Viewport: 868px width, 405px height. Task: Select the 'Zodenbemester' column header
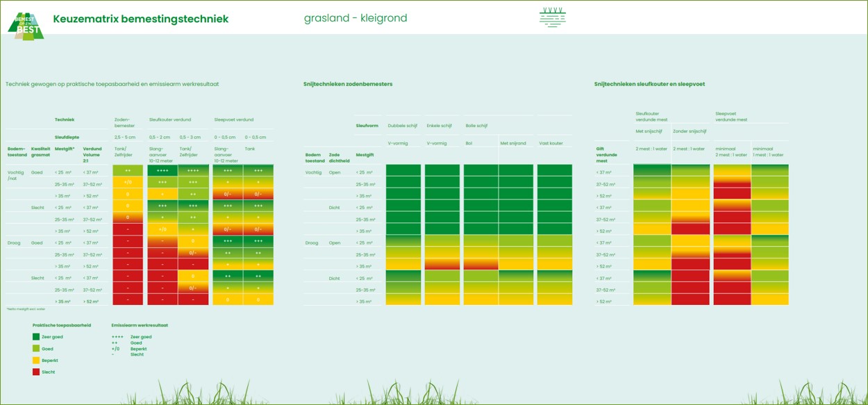click(x=125, y=122)
